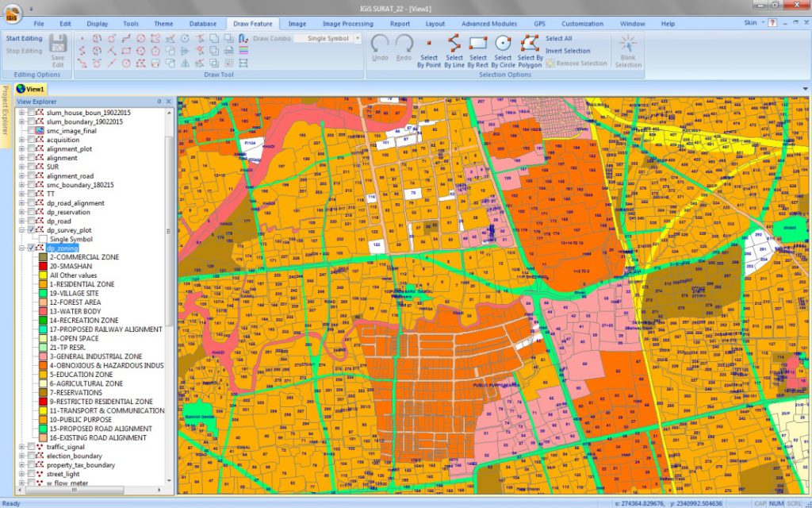
Task: Disable the dp_zoning layer checkbox
Action: [31, 248]
